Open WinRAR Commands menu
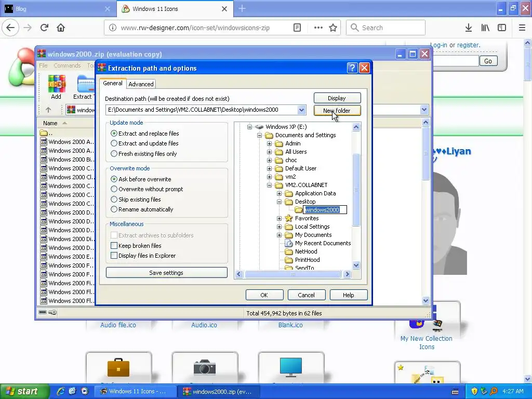The width and height of the screenshot is (532, 399). pyautogui.click(x=67, y=65)
